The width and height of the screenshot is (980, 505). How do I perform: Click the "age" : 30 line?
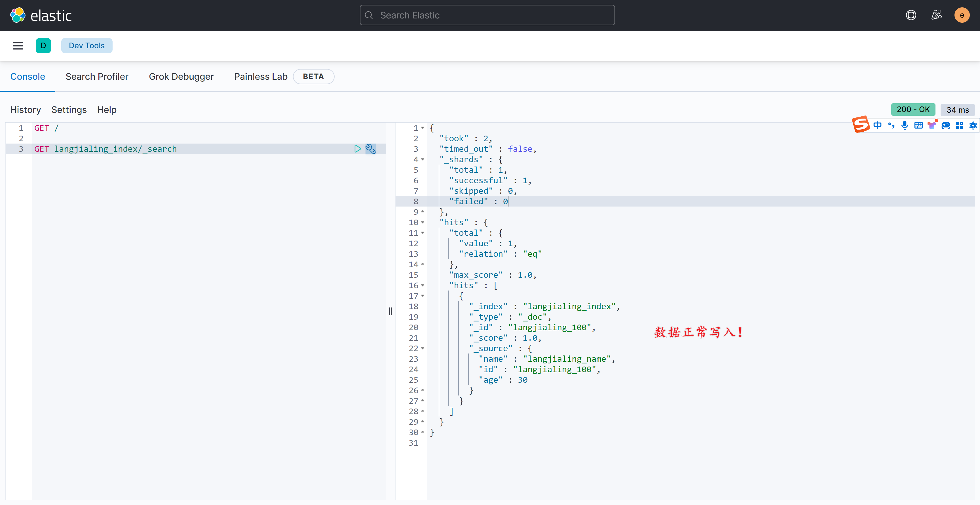[x=503, y=380]
